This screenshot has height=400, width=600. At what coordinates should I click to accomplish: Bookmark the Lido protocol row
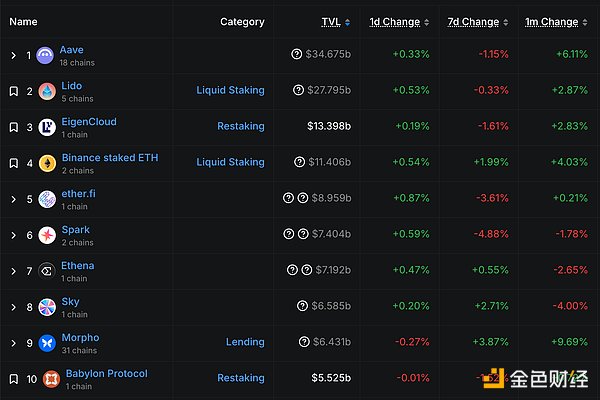click(x=13, y=91)
